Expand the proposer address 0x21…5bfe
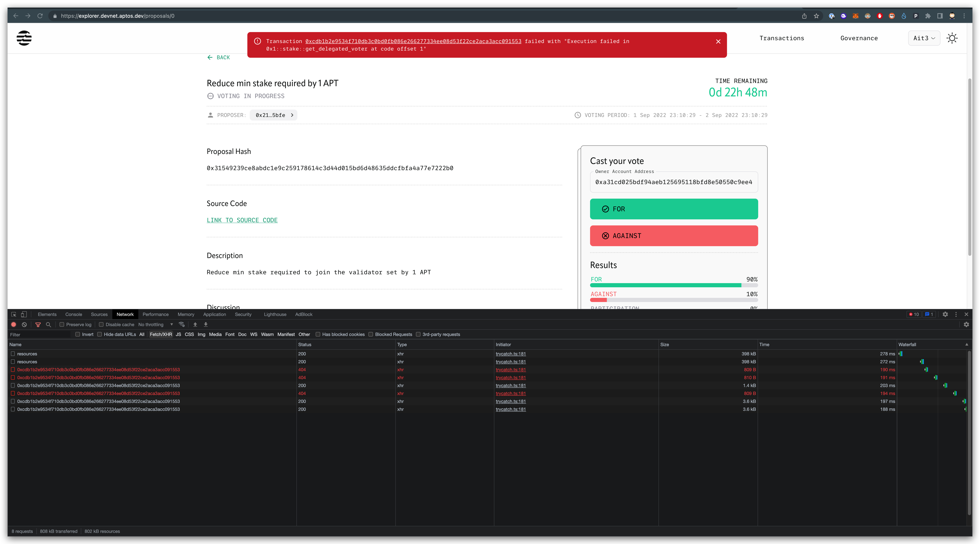Screen dimensions: 980x544 tap(273, 115)
